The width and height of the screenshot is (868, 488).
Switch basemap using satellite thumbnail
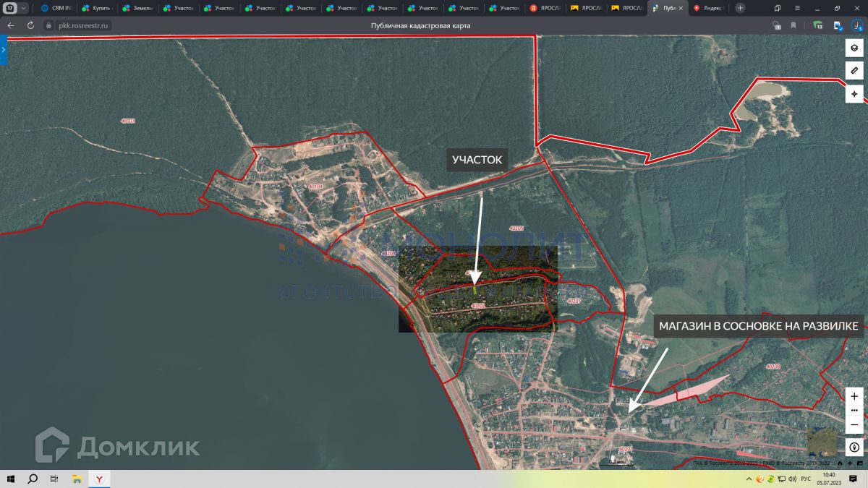pyautogui.click(x=821, y=441)
